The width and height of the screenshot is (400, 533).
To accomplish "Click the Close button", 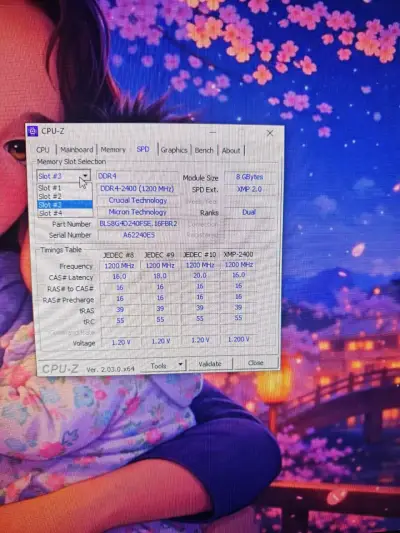I will click(x=256, y=363).
